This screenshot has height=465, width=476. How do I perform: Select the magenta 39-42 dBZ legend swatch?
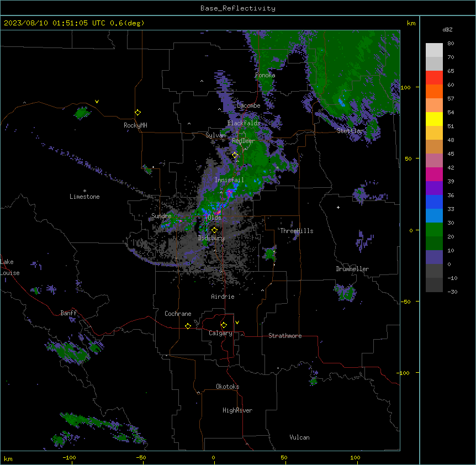point(434,174)
